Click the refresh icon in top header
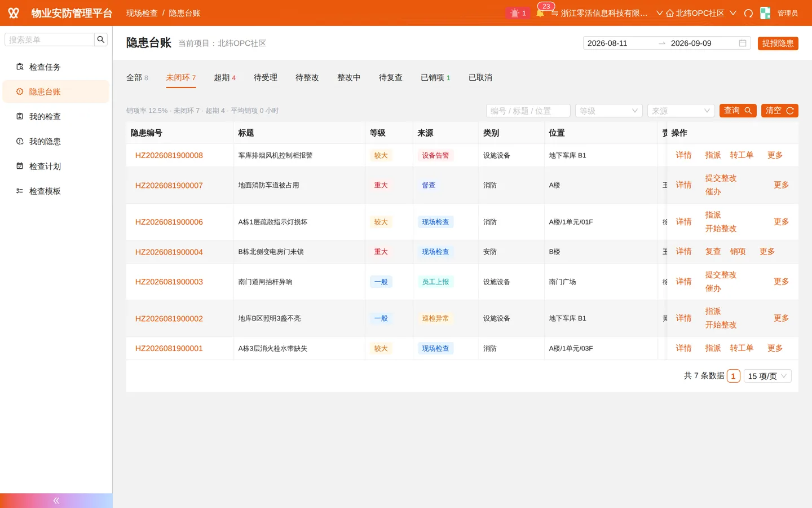 coord(748,13)
